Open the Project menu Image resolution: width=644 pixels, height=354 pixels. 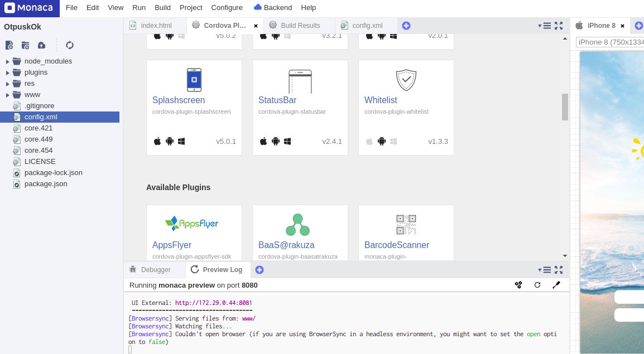pos(191,7)
